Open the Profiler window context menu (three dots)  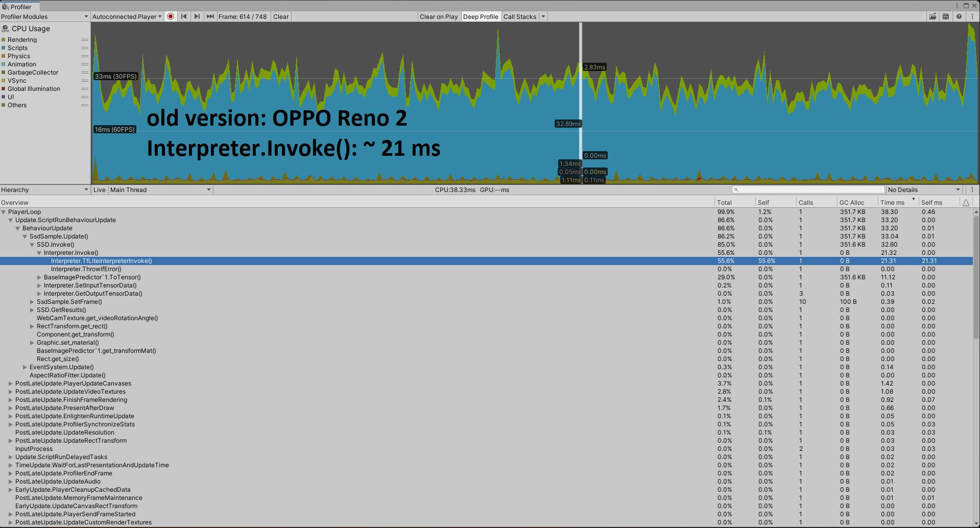point(972,16)
